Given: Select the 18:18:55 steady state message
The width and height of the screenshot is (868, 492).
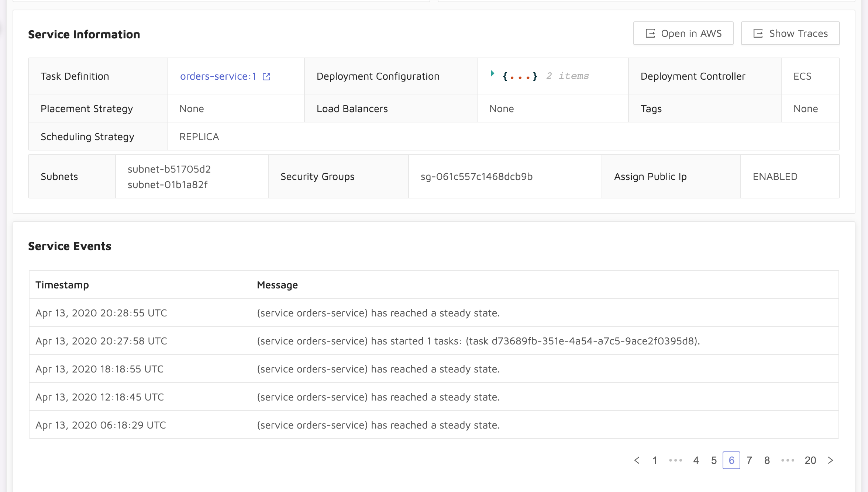Looking at the screenshot, I should [378, 369].
